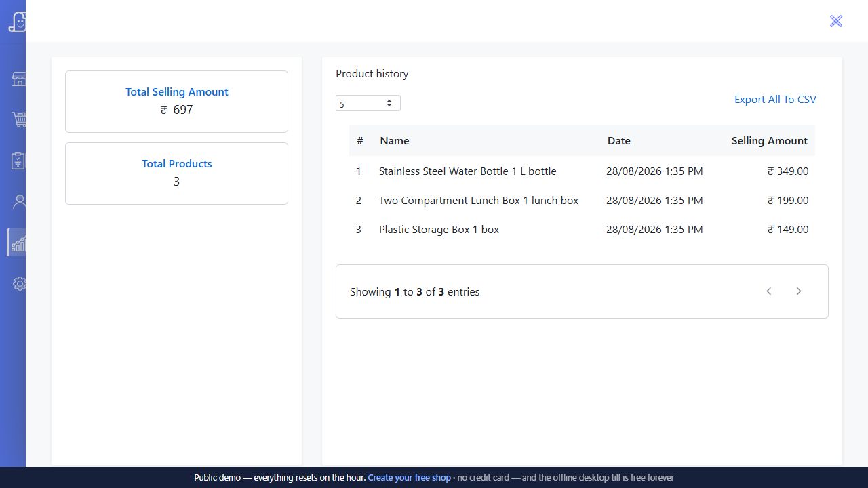Click the ₹ 349.00 amount cell
Image resolution: width=868 pixels, height=488 pixels.
(788, 171)
